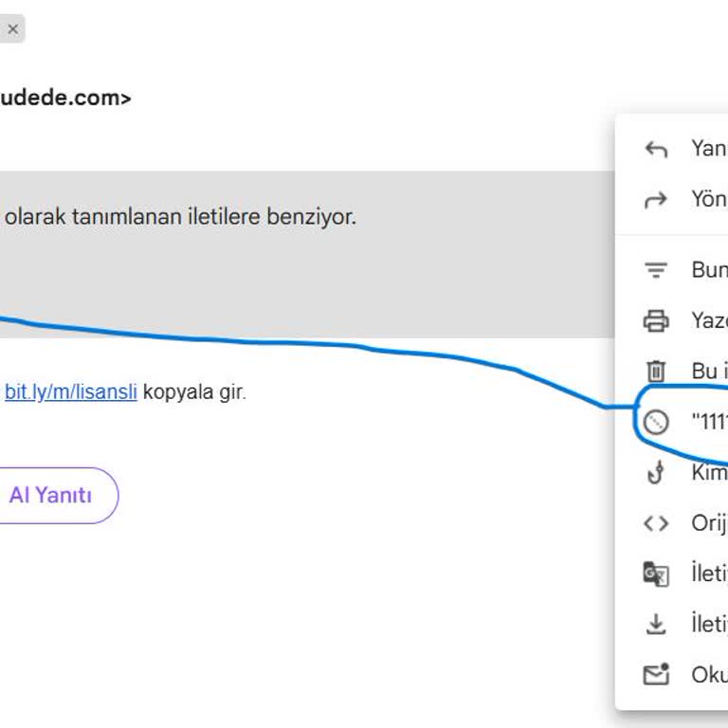Click the phishing hook icon

pos(656,473)
